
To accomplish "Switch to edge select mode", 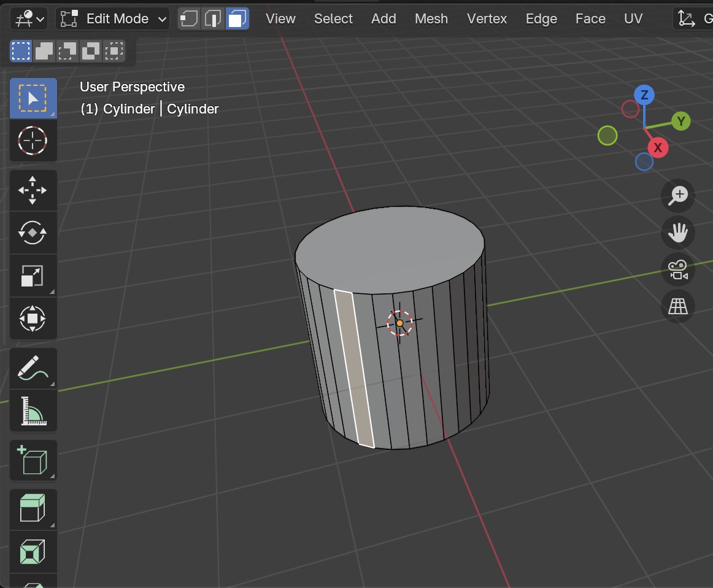I will 213,18.
